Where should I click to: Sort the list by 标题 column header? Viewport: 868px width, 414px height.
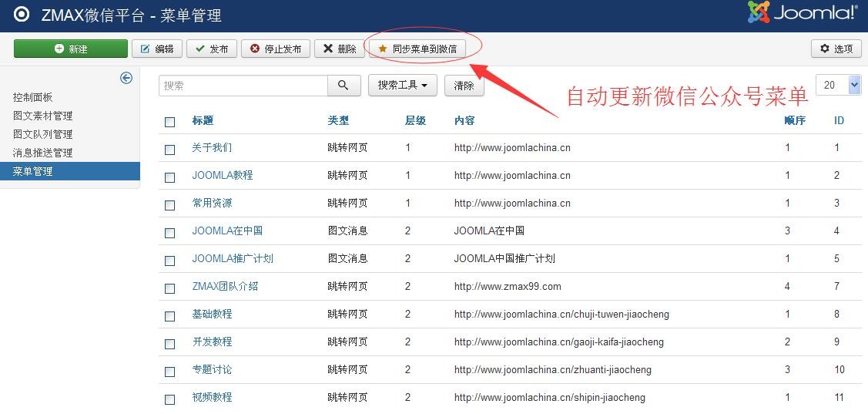tap(203, 120)
